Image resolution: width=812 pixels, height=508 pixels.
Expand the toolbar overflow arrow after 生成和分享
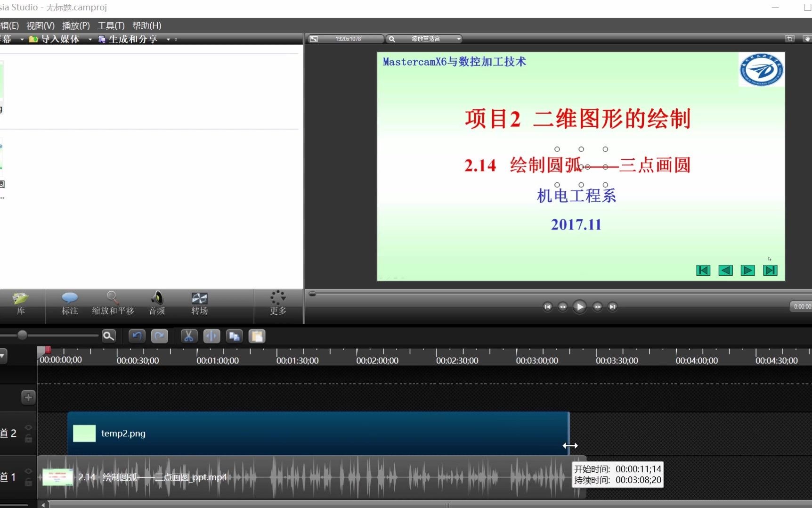coord(176,39)
